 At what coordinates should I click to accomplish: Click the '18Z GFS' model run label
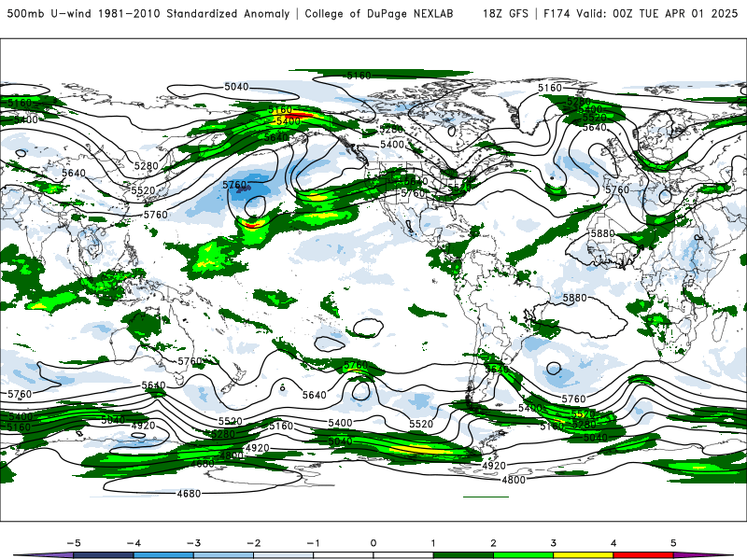(505, 13)
